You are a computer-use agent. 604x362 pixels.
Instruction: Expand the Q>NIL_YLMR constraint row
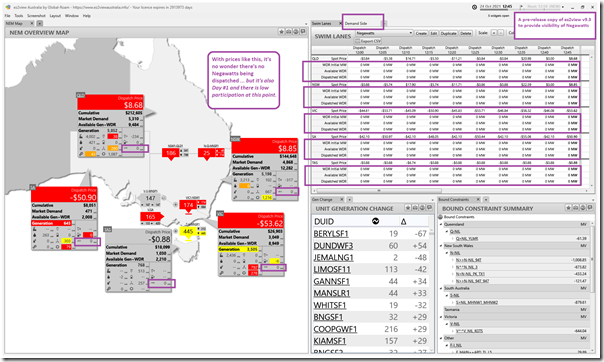pos(453,239)
